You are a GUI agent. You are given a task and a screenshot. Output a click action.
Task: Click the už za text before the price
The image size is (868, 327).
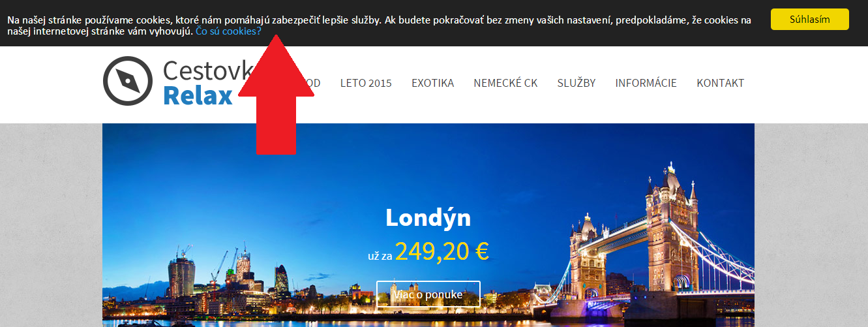380,257
